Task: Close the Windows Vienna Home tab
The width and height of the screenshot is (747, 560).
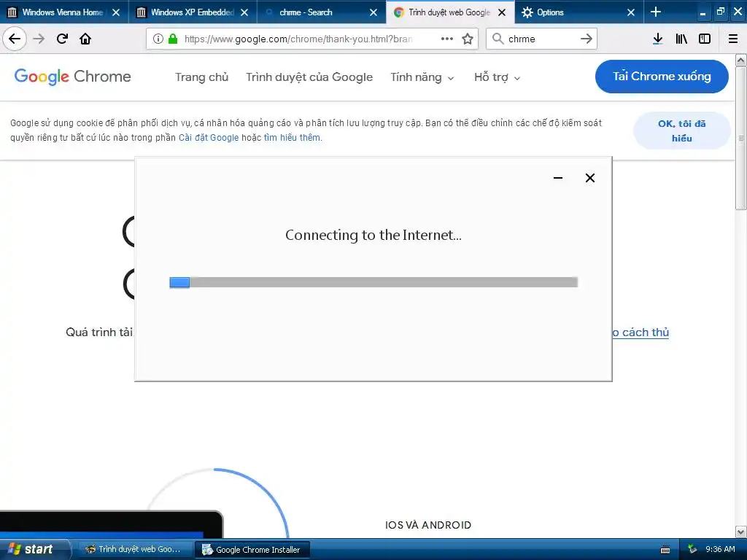Action: click(116, 12)
